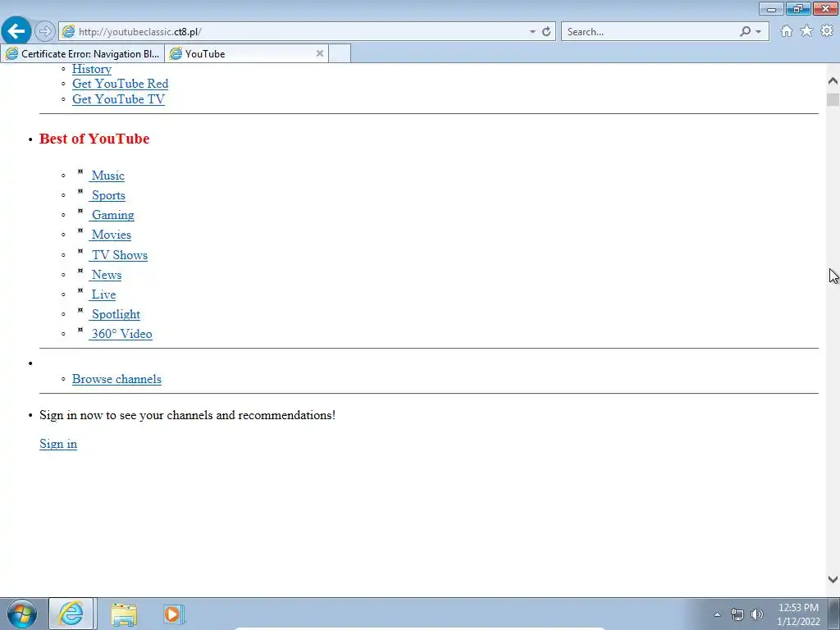Open the News category link
Viewport: 840px width, 630px height.
(105, 275)
